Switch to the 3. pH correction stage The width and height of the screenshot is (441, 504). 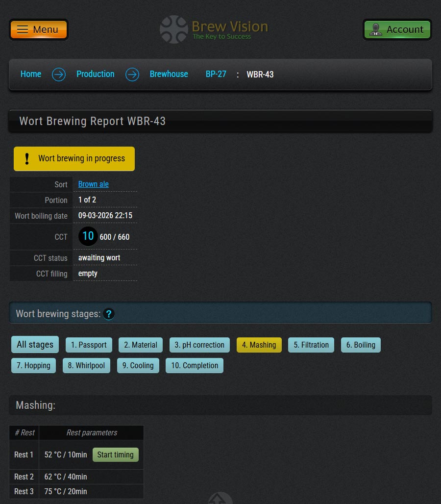(199, 345)
